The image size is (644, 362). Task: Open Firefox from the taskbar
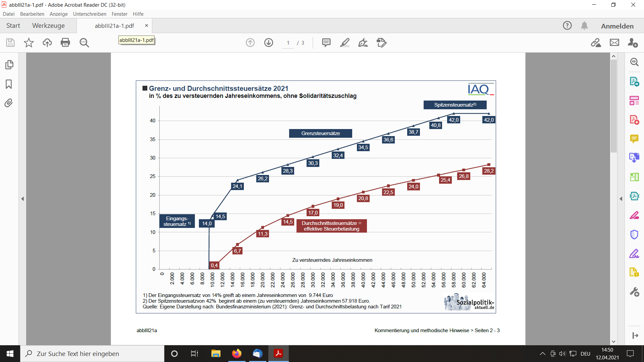[236, 354]
